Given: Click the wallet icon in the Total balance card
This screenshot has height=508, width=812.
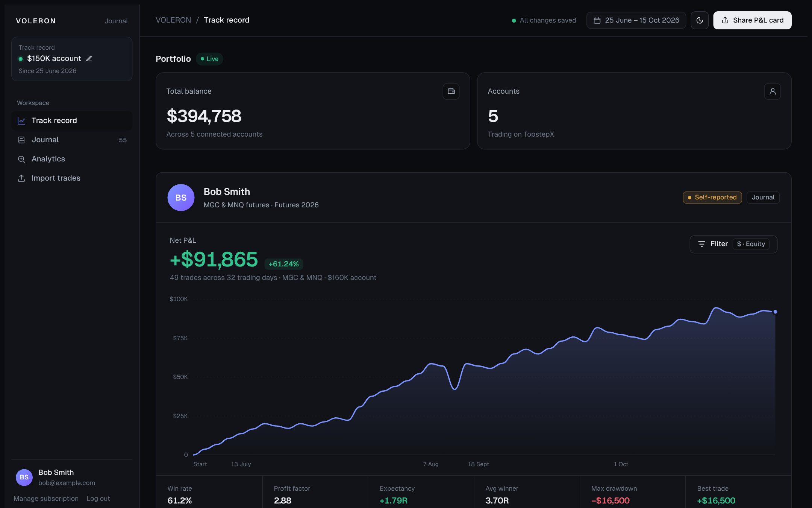Looking at the screenshot, I should pyautogui.click(x=451, y=91).
